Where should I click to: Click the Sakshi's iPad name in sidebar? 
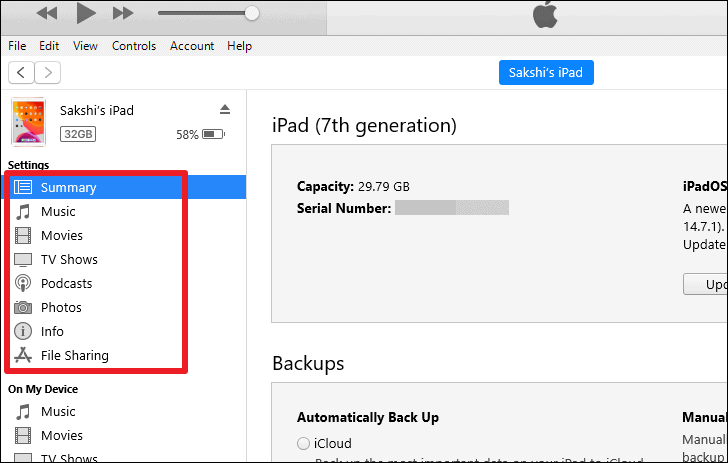[x=97, y=111]
